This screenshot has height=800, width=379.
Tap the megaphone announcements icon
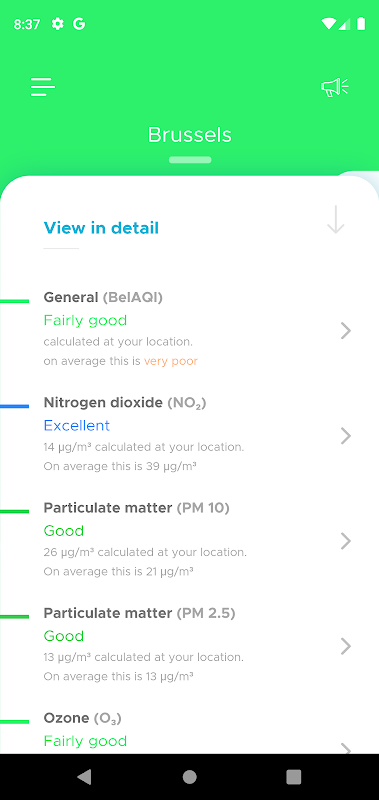pyautogui.click(x=335, y=87)
